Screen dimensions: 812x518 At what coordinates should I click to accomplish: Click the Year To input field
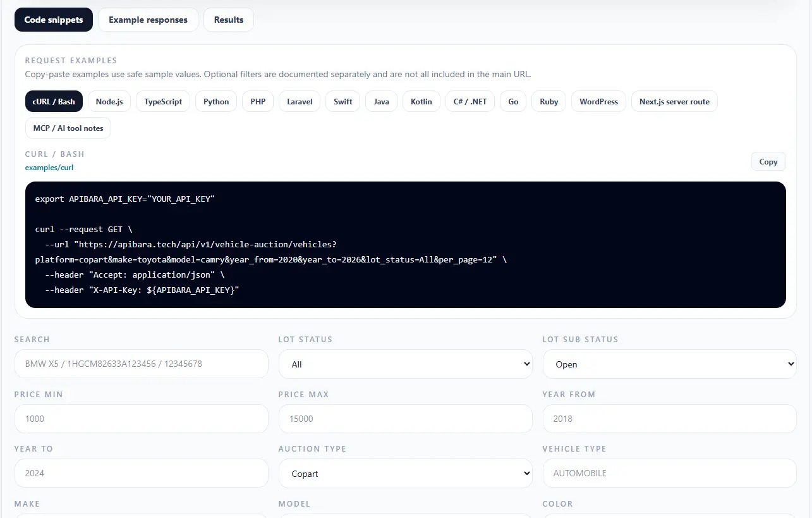[x=142, y=473]
